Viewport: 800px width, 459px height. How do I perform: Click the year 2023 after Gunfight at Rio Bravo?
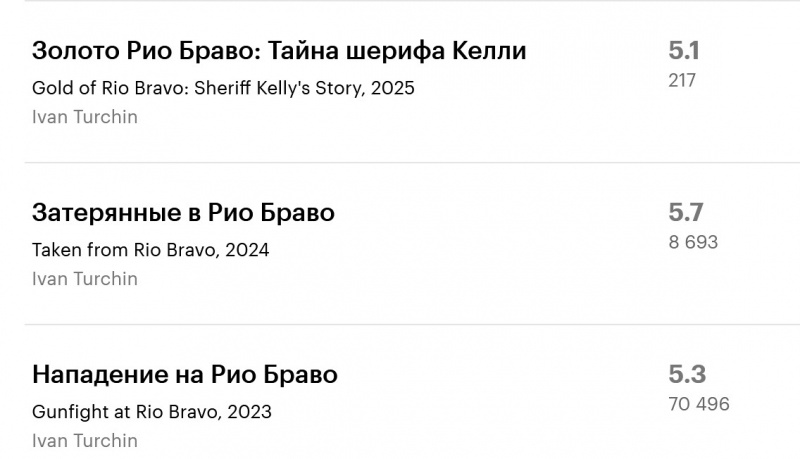click(250, 412)
